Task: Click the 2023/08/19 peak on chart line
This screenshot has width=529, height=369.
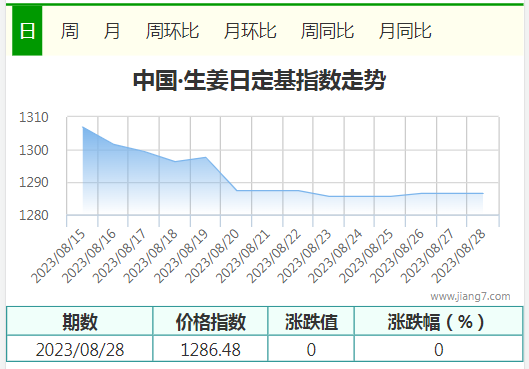Action: (206, 157)
